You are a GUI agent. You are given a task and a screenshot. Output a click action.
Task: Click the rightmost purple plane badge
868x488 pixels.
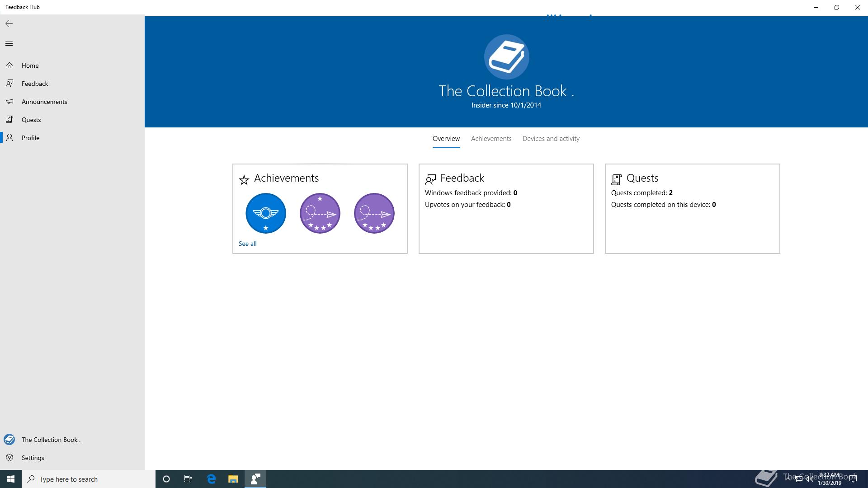click(374, 213)
